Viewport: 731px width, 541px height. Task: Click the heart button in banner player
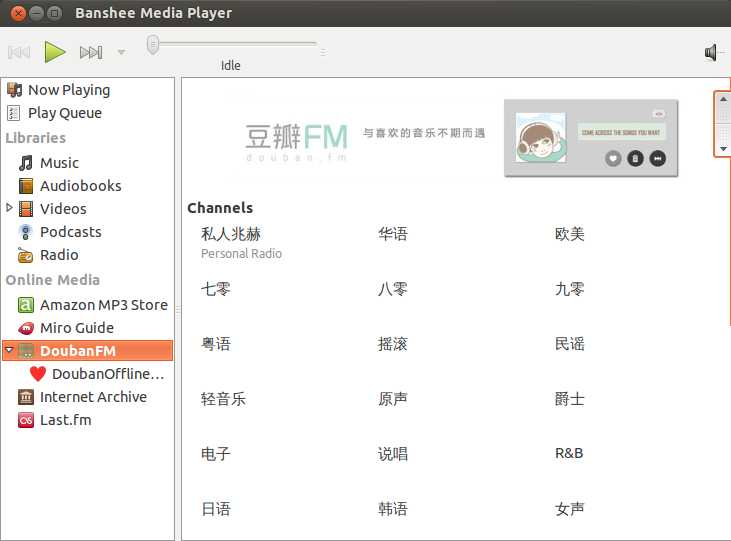[613, 159]
